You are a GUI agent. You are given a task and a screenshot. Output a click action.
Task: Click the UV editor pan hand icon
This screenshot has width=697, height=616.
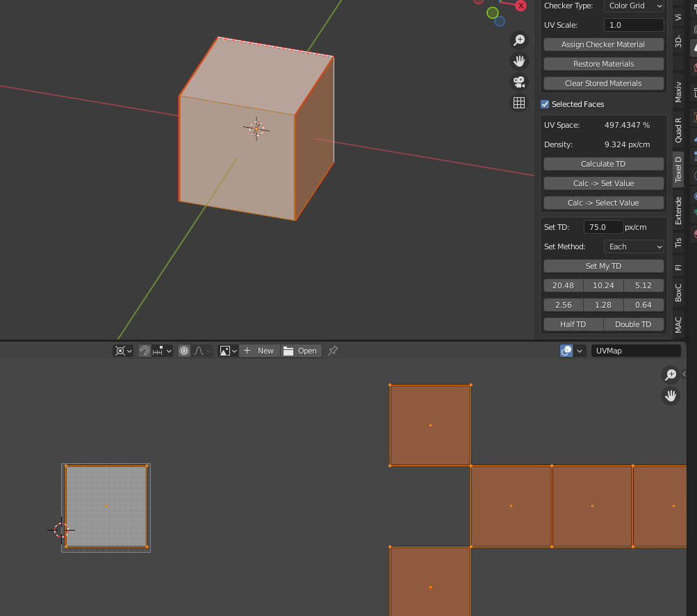tap(671, 395)
